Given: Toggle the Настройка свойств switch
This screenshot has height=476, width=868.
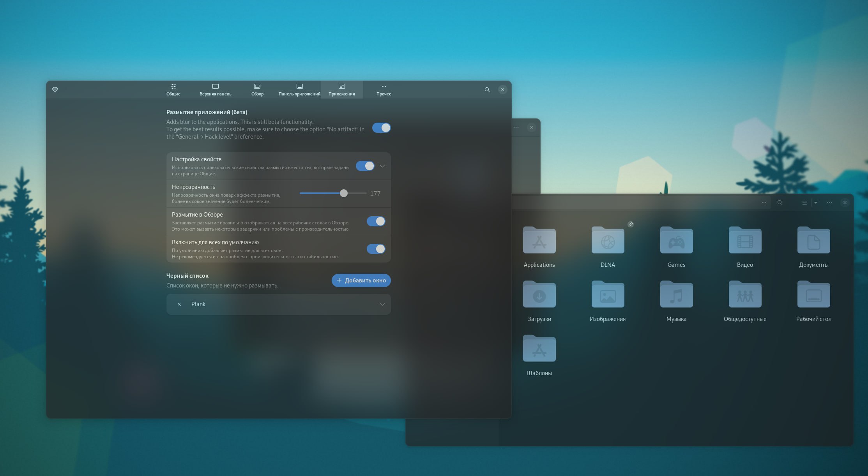Looking at the screenshot, I should click(365, 166).
